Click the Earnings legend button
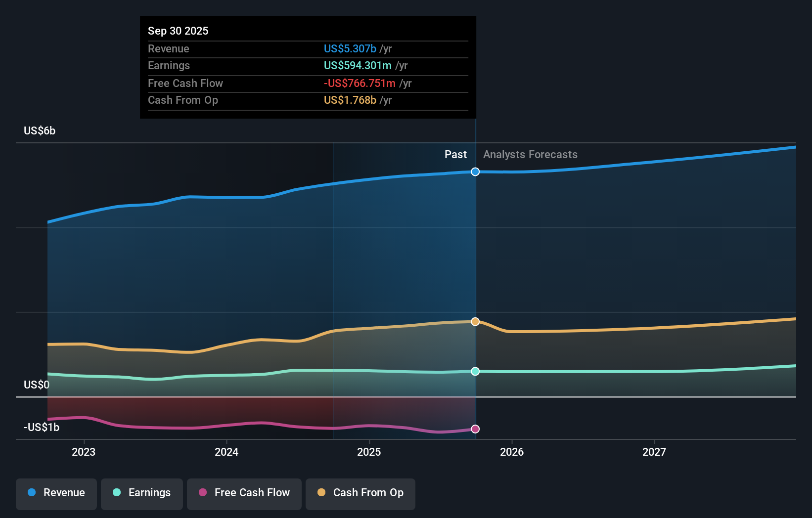Image resolution: width=812 pixels, height=518 pixels. tap(142, 493)
